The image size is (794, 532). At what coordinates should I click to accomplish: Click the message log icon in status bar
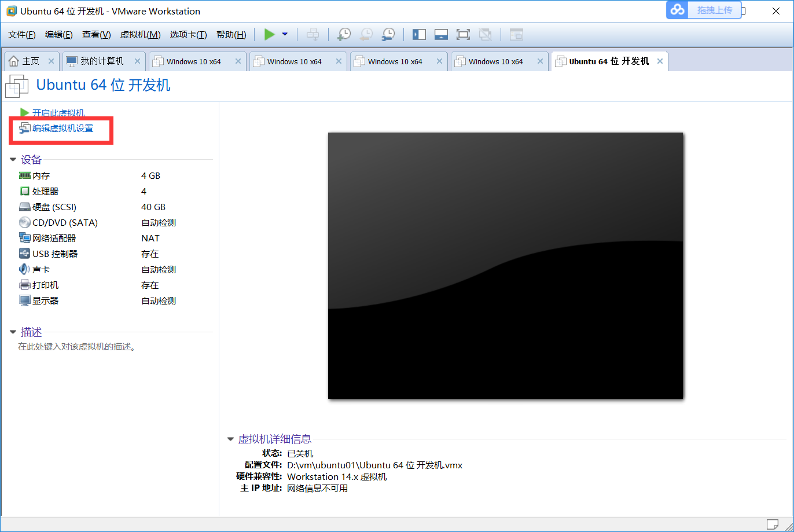pyautogui.click(x=772, y=524)
